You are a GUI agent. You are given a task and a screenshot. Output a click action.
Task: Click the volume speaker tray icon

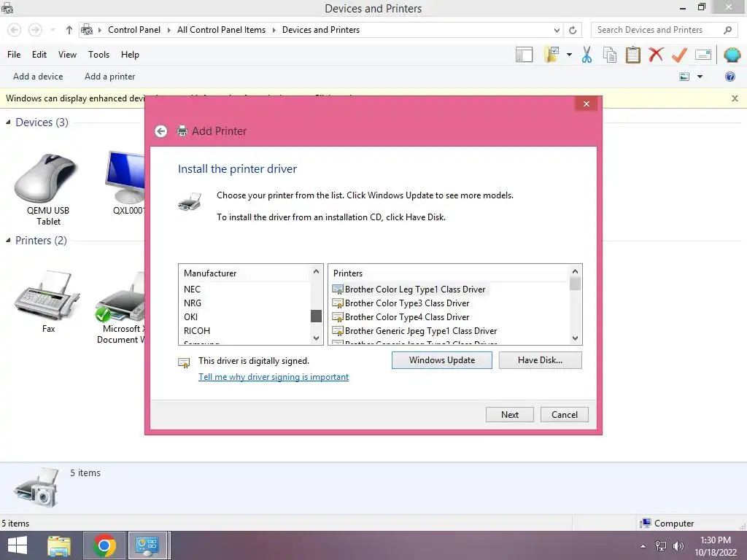point(678,546)
